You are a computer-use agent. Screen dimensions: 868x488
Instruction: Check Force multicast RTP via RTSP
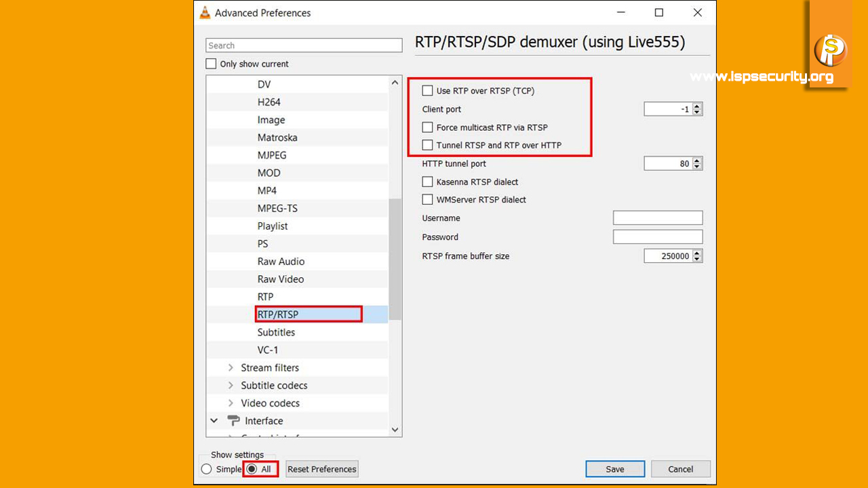[x=427, y=127]
